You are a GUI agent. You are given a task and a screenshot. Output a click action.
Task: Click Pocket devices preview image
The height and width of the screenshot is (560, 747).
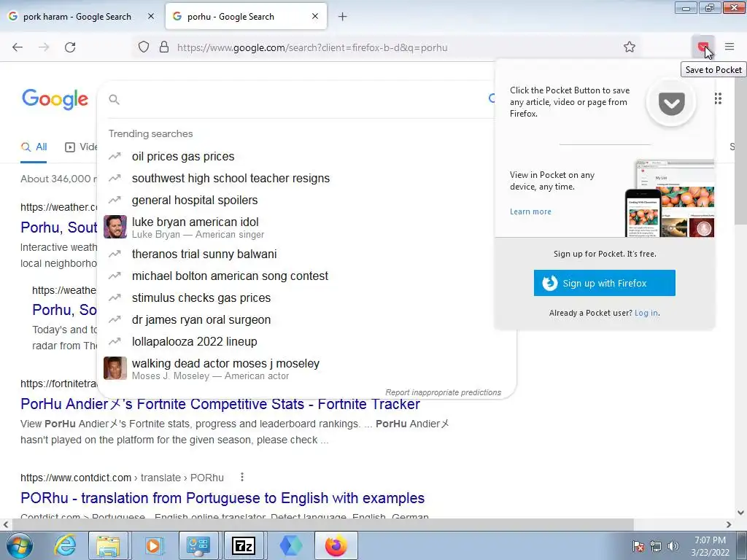coord(670,198)
